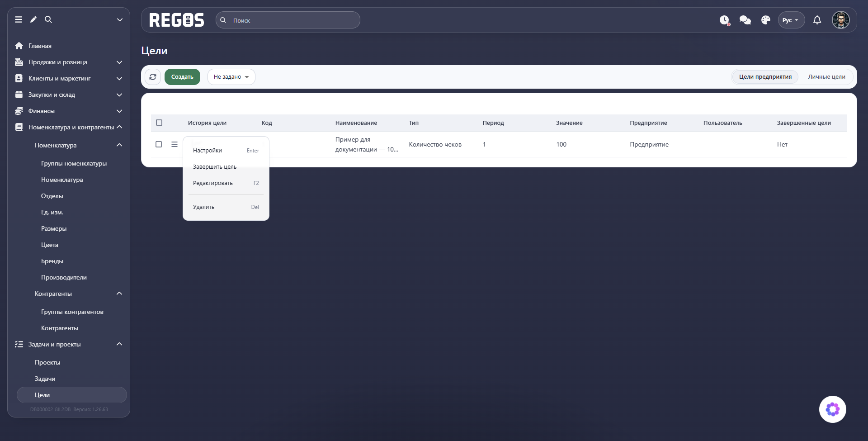Check the goal row checkbox

(x=159, y=144)
